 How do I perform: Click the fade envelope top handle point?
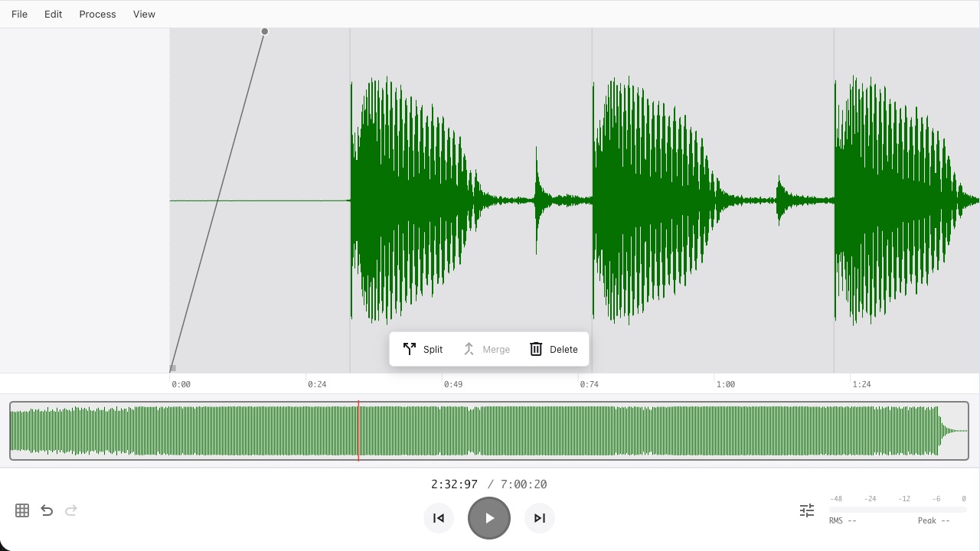pyautogui.click(x=265, y=31)
